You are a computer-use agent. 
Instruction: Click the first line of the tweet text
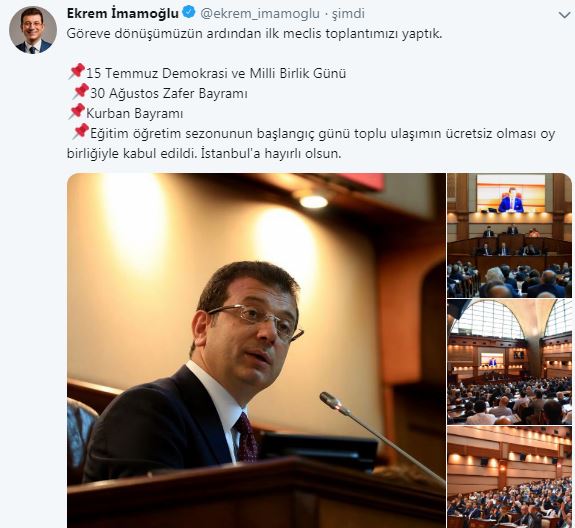254,34
